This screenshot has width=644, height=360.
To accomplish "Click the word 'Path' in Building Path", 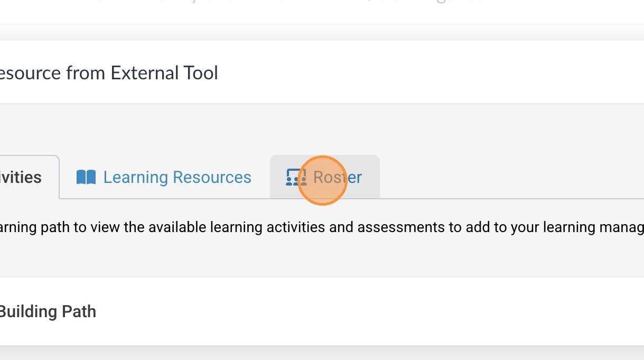I will 79,311.
